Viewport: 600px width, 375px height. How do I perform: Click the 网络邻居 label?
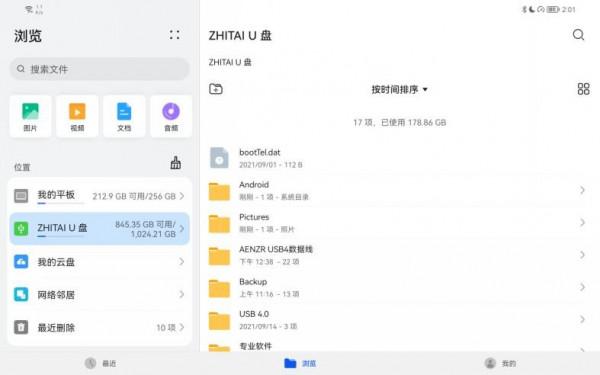pyautogui.click(x=56, y=295)
